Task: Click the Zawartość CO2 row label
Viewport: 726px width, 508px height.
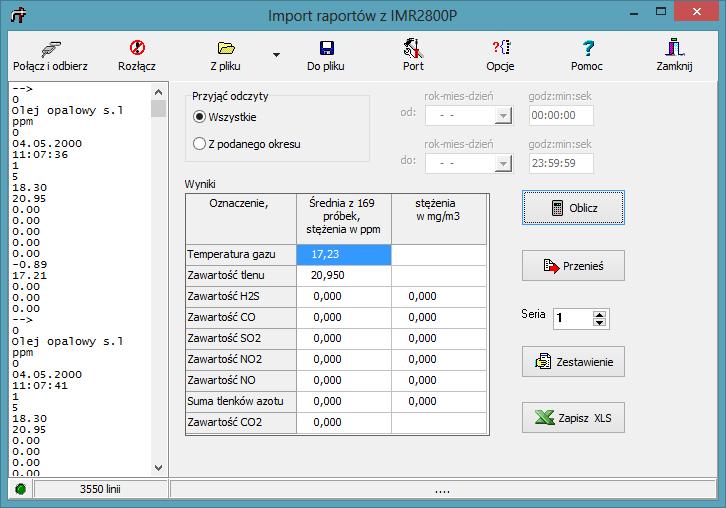Action: [241, 422]
